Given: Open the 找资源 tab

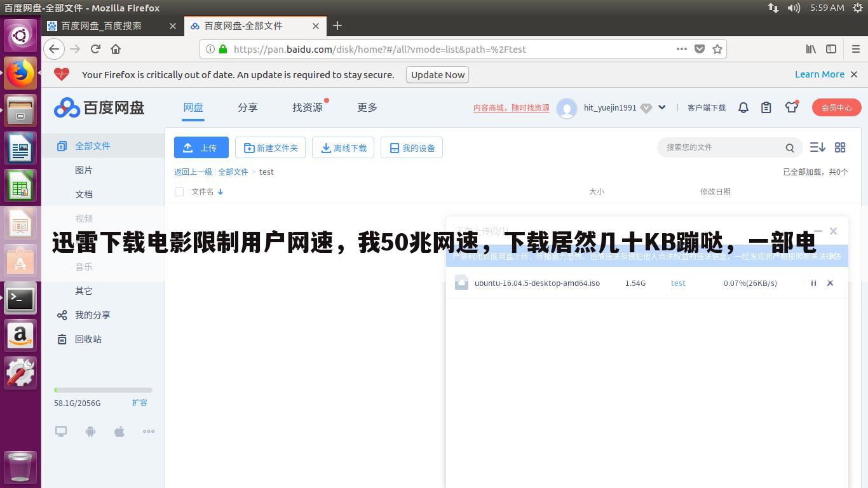Looking at the screenshot, I should [308, 107].
